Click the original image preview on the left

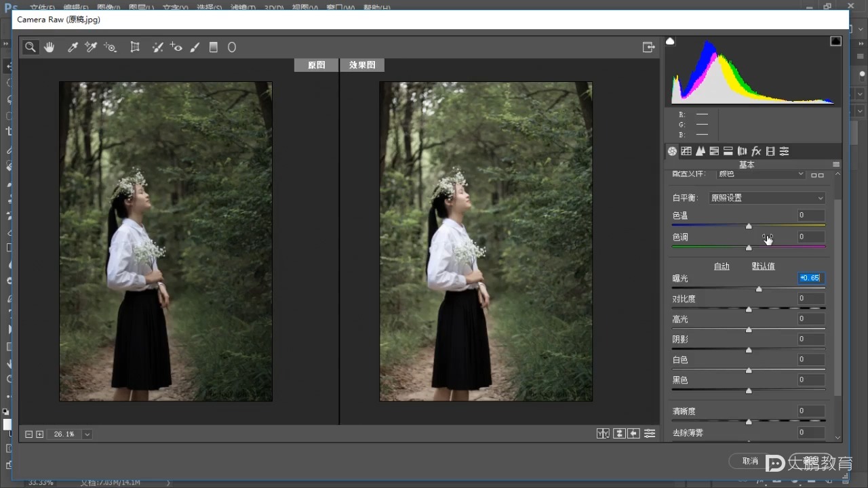[165, 242]
